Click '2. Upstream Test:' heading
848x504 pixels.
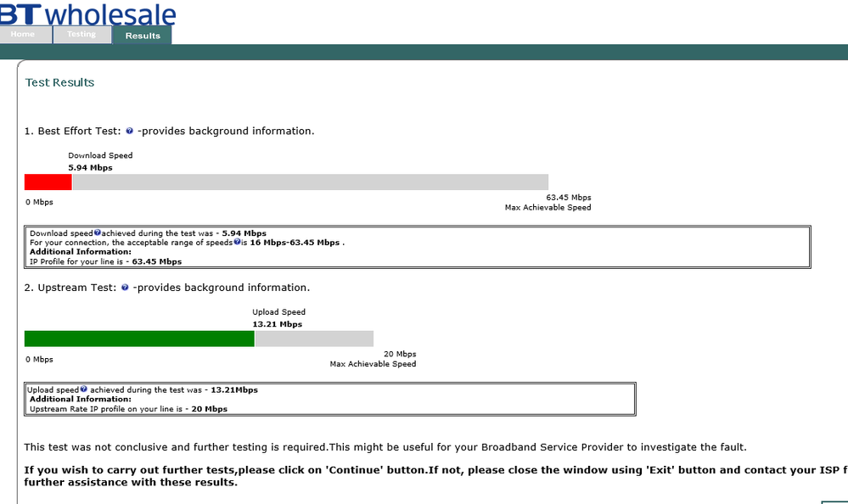[70, 288]
